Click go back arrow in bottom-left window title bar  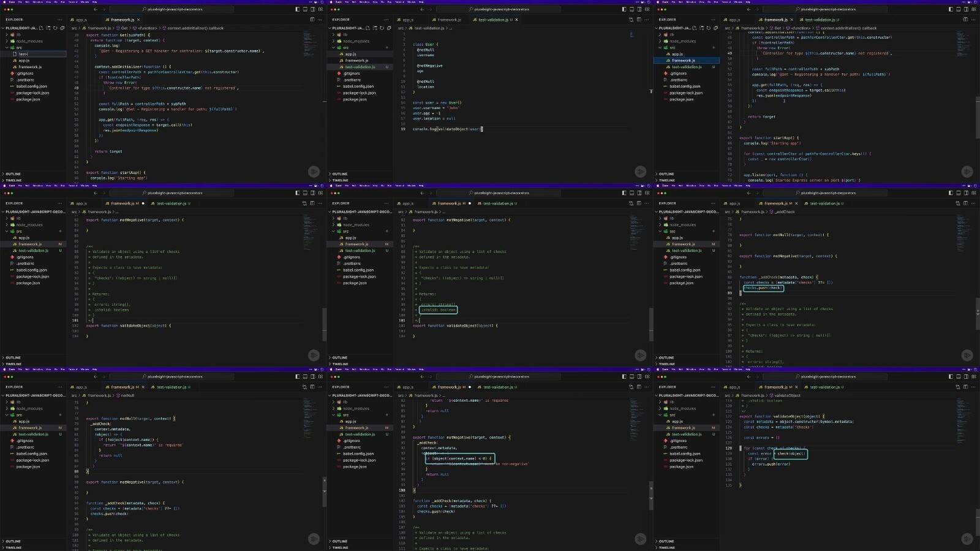(x=95, y=377)
